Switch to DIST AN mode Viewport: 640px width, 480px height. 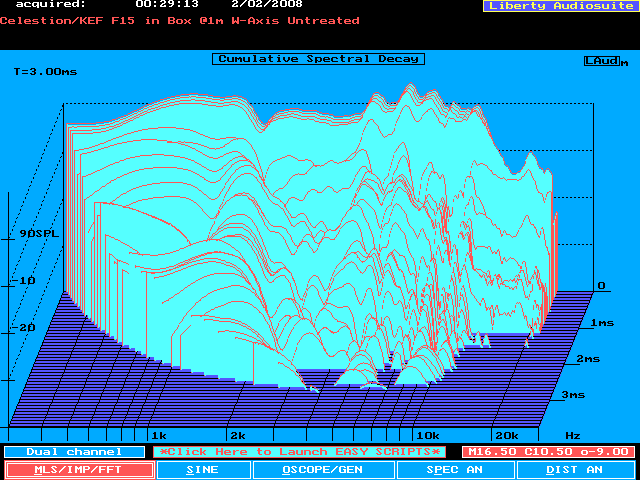tap(575, 469)
